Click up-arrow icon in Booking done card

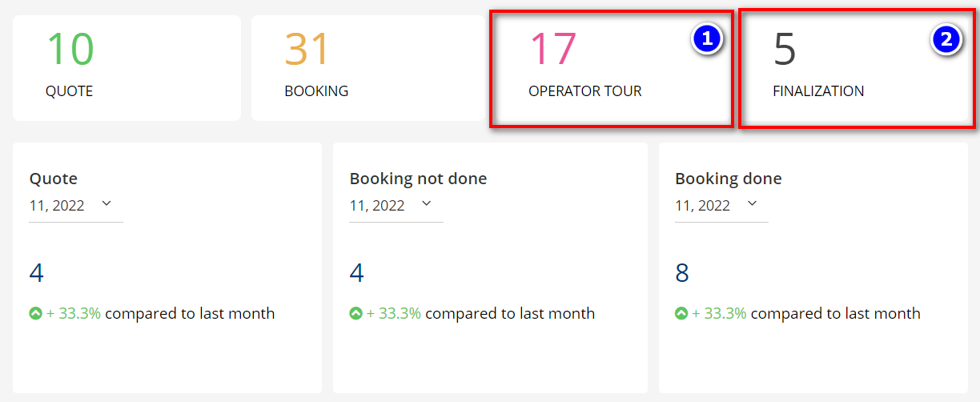click(x=681, y=314)
